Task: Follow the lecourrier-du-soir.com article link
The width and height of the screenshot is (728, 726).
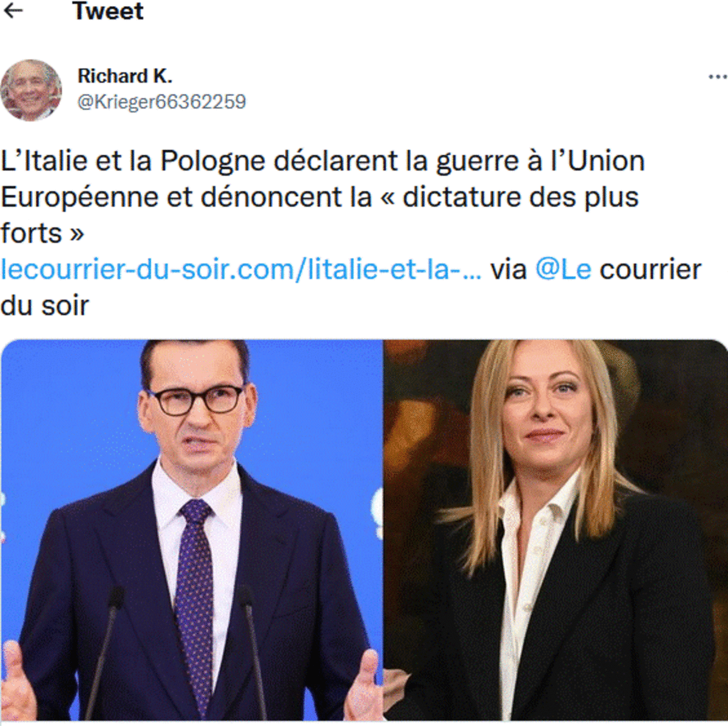Action: click(241, 269)
